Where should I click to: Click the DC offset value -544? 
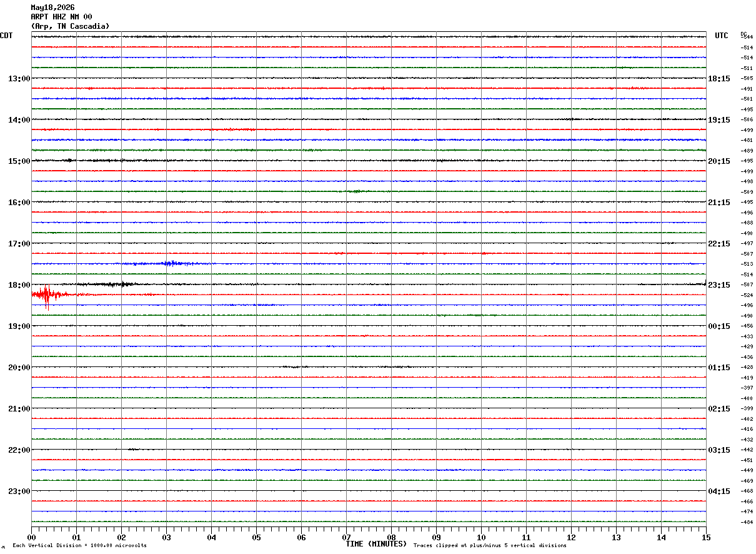coord(747,38)
